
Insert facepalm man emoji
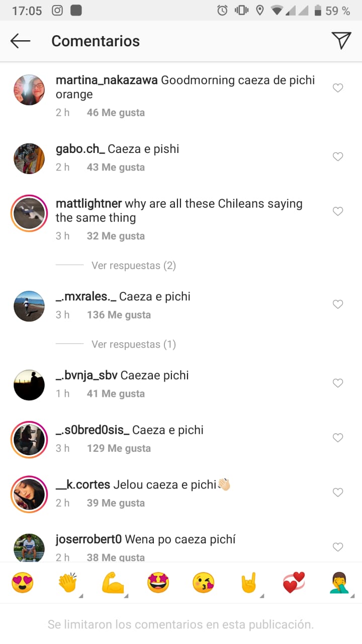[x=339, y=583]
